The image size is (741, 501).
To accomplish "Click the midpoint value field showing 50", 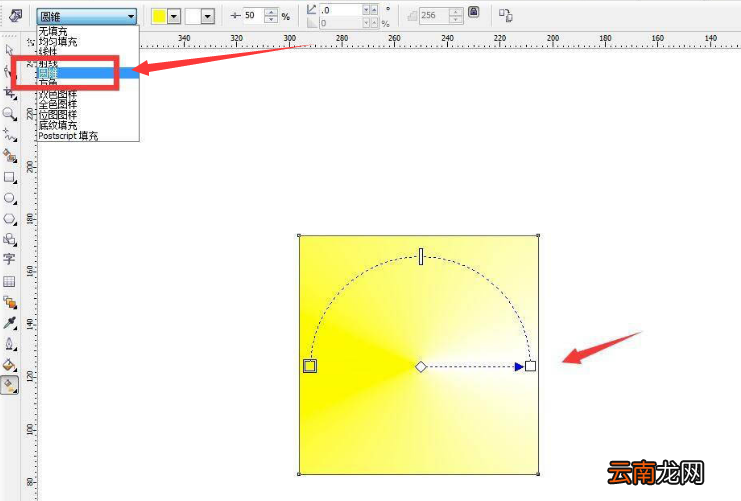I will [253, 16].
